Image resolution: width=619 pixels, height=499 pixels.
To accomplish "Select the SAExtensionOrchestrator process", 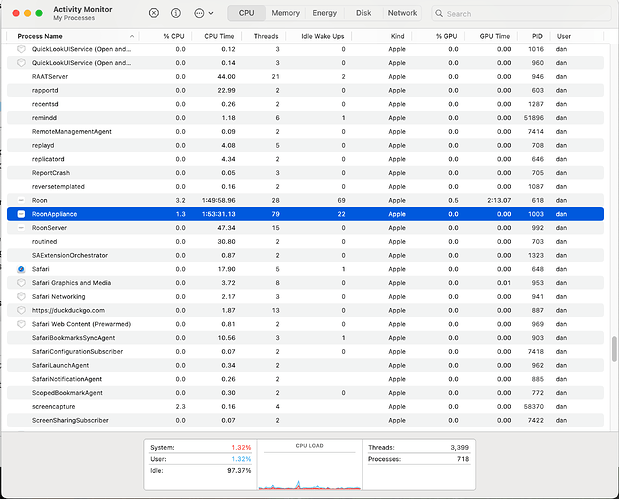I will click(x=305, y=255).
